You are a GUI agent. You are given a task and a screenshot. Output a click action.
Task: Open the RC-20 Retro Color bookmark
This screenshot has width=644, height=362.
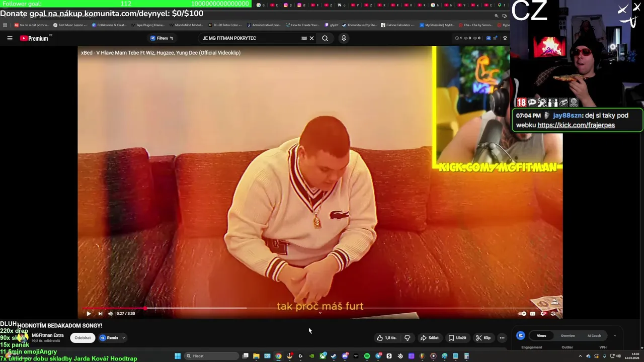pos(225,25)
